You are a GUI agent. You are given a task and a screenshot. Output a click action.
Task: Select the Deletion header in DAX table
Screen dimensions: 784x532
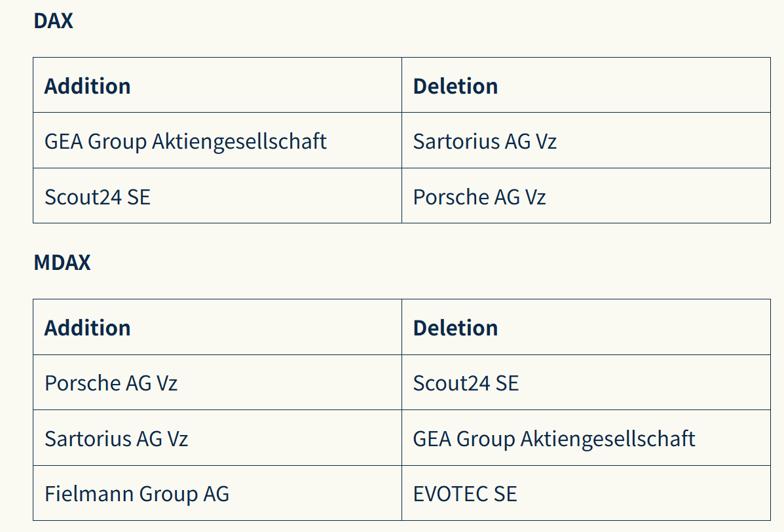455,86
